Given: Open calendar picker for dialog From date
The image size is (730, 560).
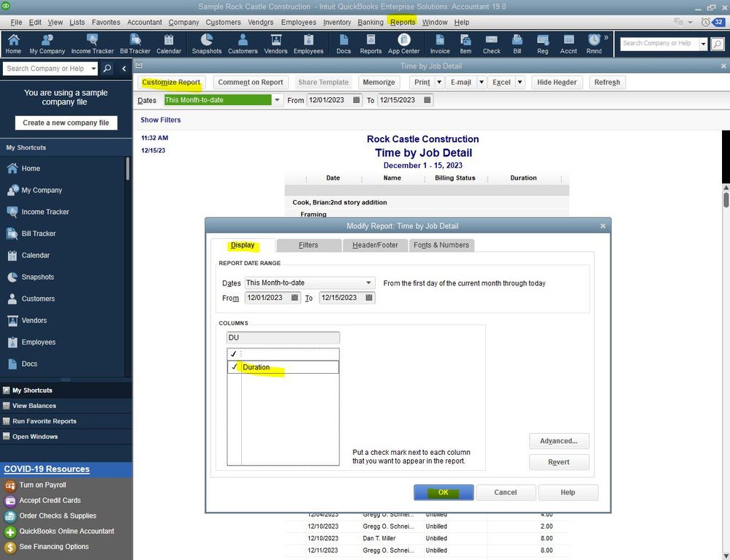Looking at the screenshot, I should pos(294,298).
